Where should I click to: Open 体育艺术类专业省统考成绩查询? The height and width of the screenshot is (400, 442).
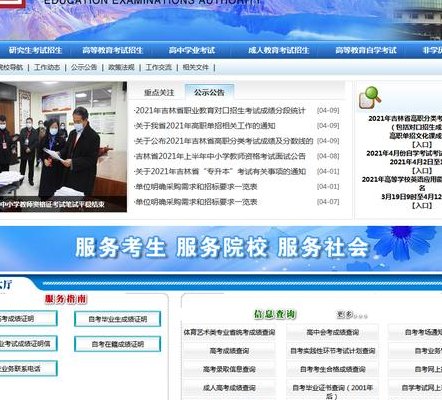[x=229, y=332]
